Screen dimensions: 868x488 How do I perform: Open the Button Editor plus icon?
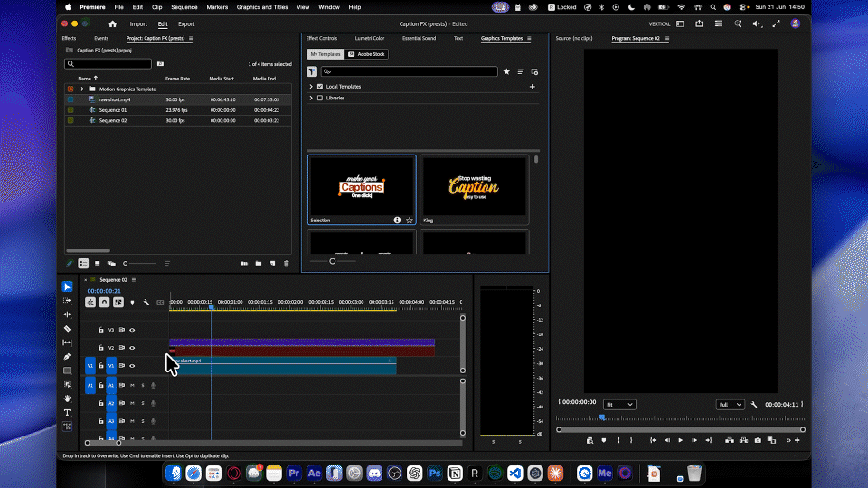point(797,440)
